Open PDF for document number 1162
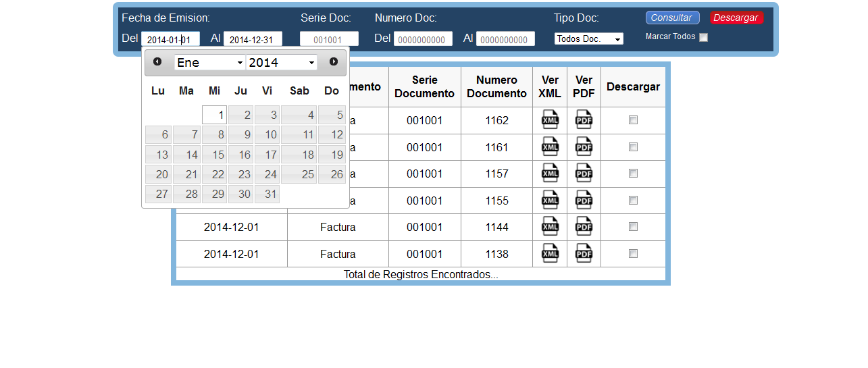Viewport: 868px width, 368px height. [x=584, y=120]
